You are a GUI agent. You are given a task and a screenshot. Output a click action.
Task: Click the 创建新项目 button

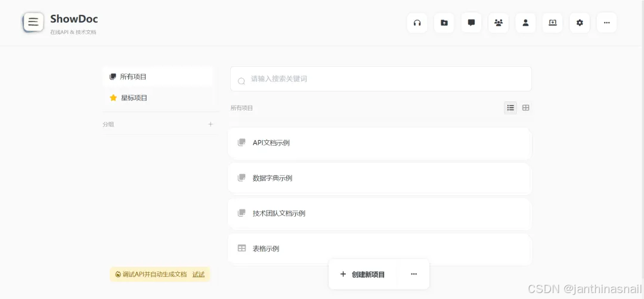tap(363, 275)
